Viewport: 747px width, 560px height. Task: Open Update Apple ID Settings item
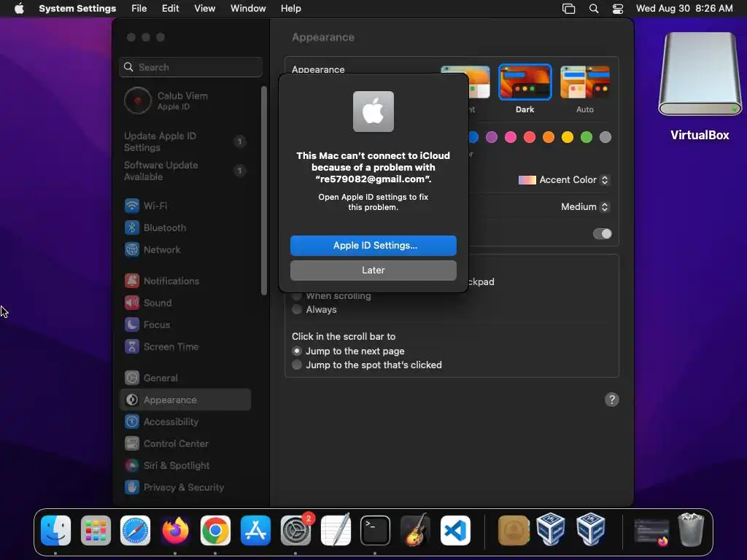coord(185,141)
